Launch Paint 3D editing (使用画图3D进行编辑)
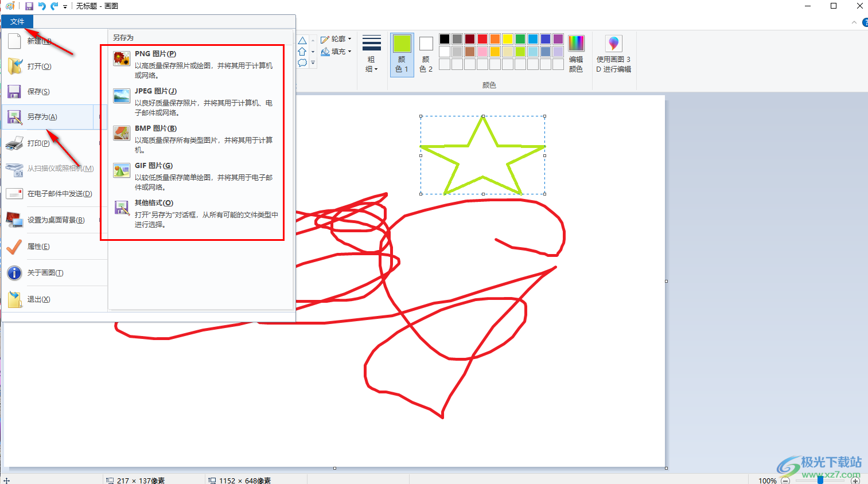This screenshot has width=868, height=484. 613,53
